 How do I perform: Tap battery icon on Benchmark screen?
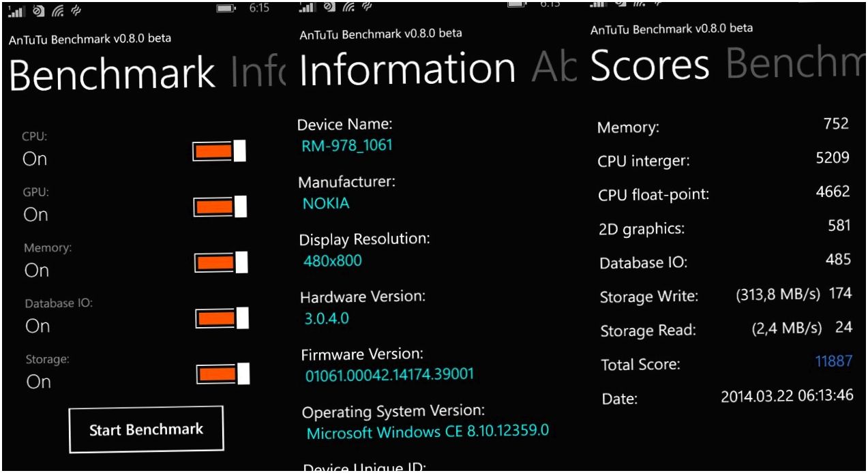pos(225,10)
